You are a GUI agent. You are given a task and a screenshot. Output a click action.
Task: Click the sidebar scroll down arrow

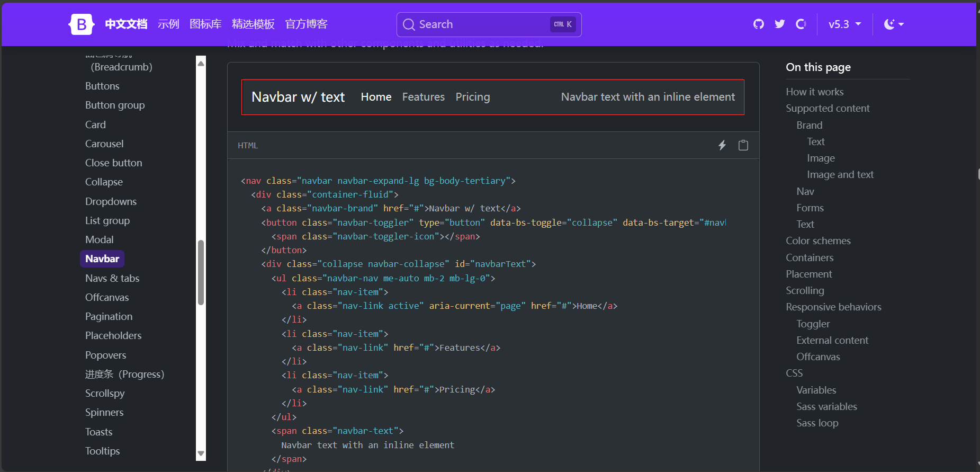[201, 453]
